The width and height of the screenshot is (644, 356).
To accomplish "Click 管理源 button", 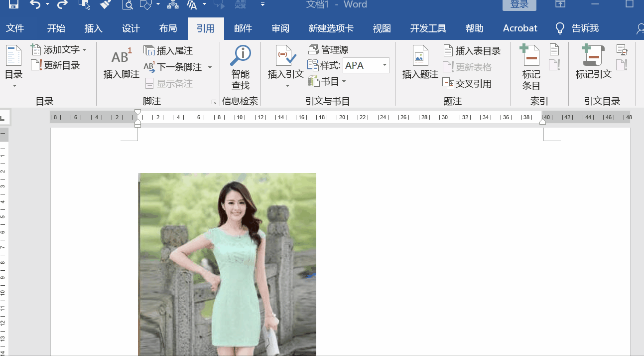I will [x=328, y=50].
